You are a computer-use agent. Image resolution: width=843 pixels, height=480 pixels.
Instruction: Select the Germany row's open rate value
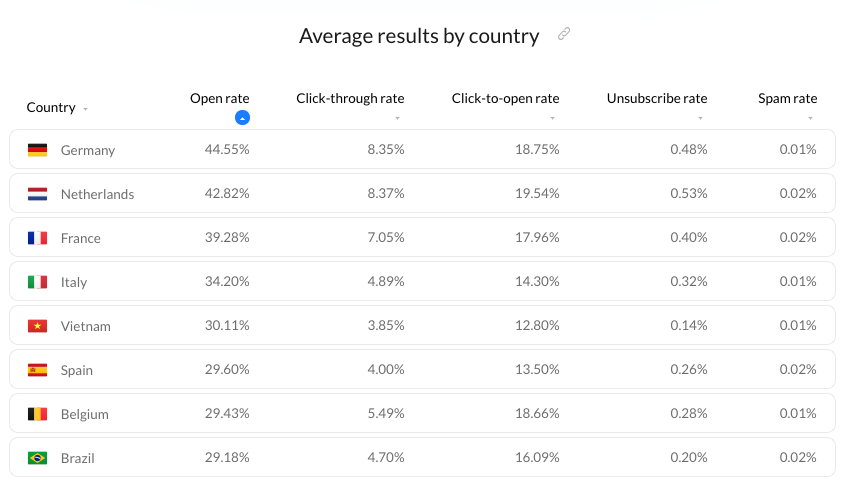tap(227, 150)
